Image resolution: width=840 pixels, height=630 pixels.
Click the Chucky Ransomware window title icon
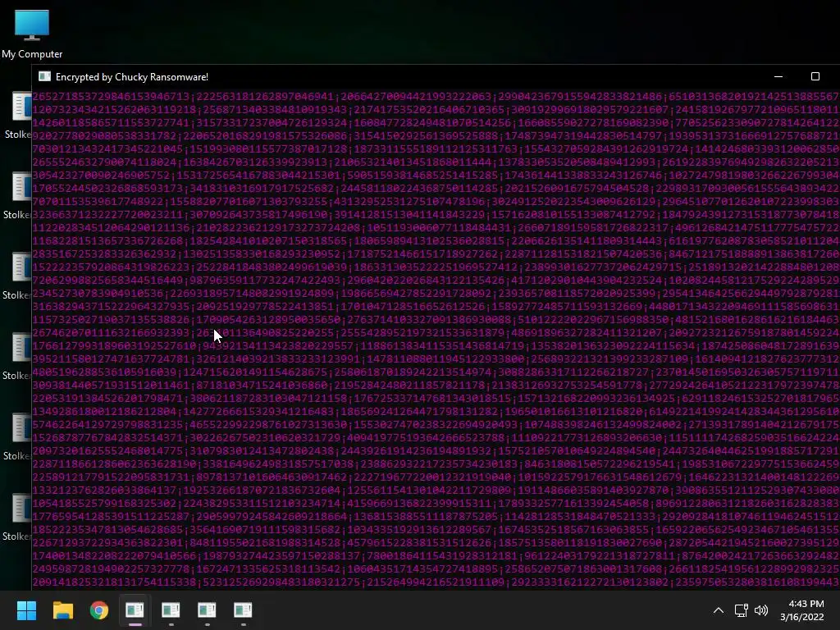(44, 76)
